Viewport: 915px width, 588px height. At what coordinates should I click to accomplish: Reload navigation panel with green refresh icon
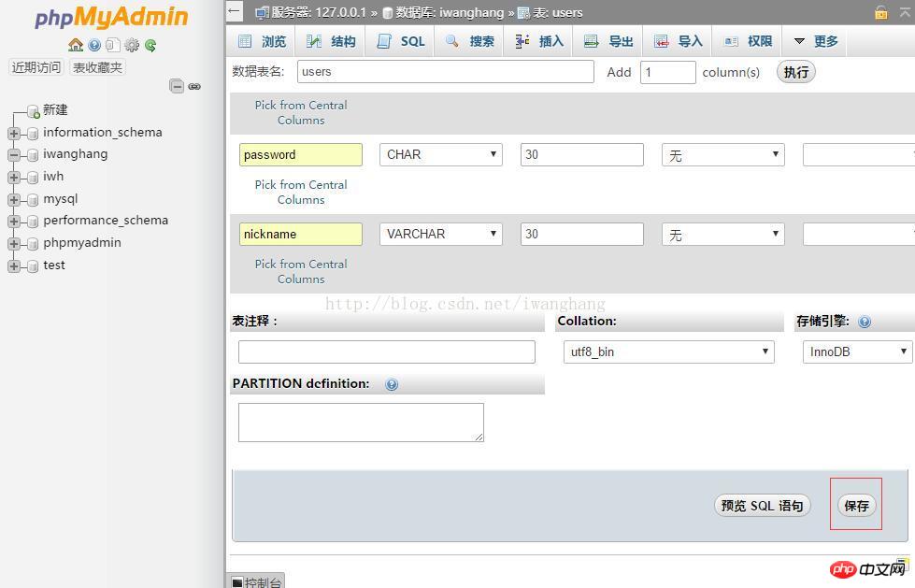coord(150,45)
